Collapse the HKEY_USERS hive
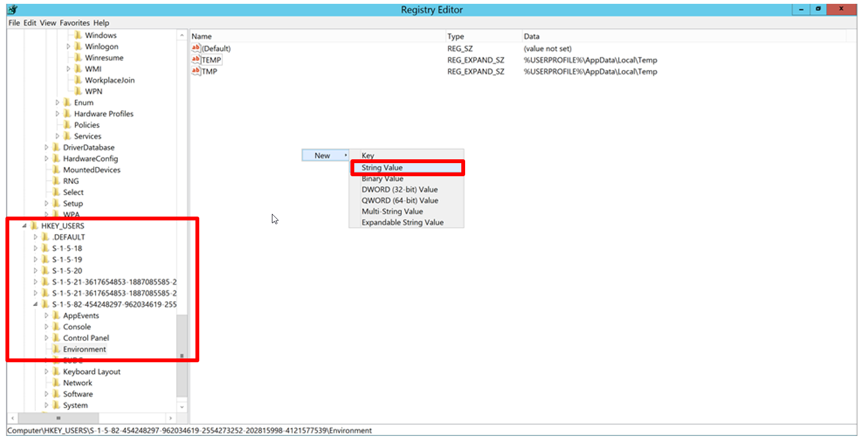This screenshot has width=868, height=443. pyautogui.click(x=25, y=225)
